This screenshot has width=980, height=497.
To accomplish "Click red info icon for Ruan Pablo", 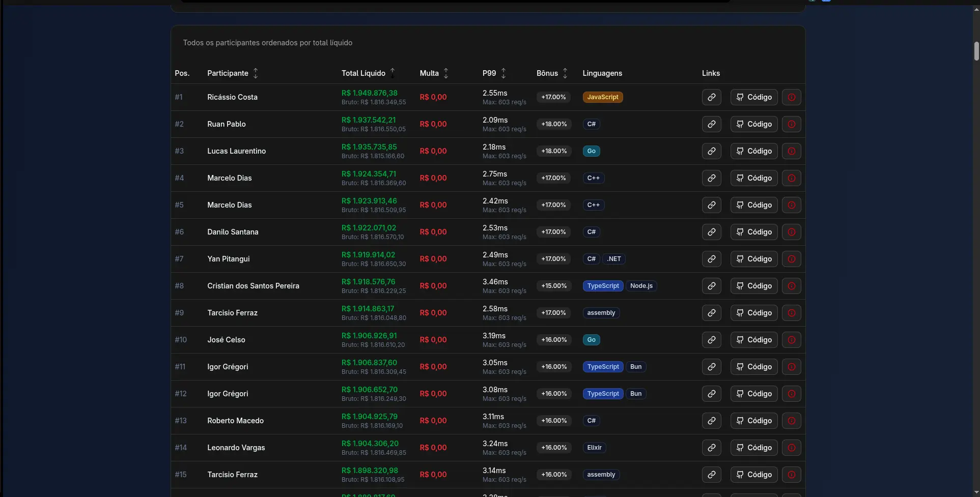I will pyautogui.click(x=791, y=124).
